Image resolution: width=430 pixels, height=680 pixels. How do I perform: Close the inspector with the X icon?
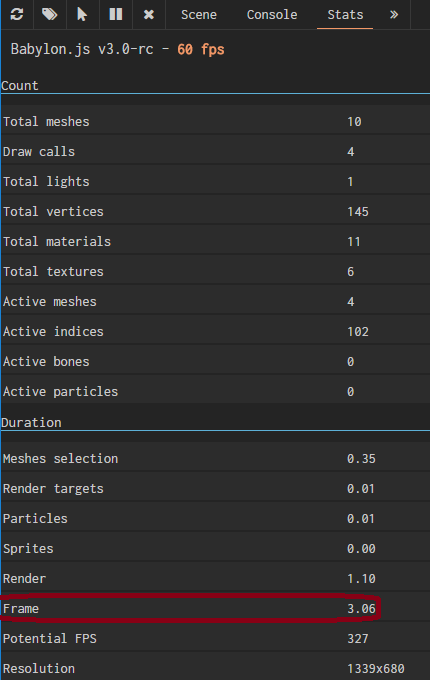tap(149, 15)
